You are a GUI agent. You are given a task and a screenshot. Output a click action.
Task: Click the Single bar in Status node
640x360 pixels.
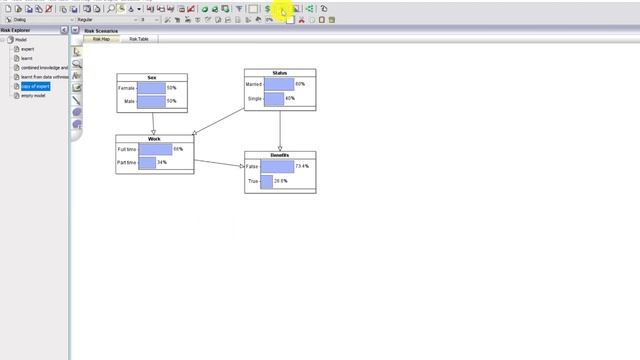click(x=274, y=99)
